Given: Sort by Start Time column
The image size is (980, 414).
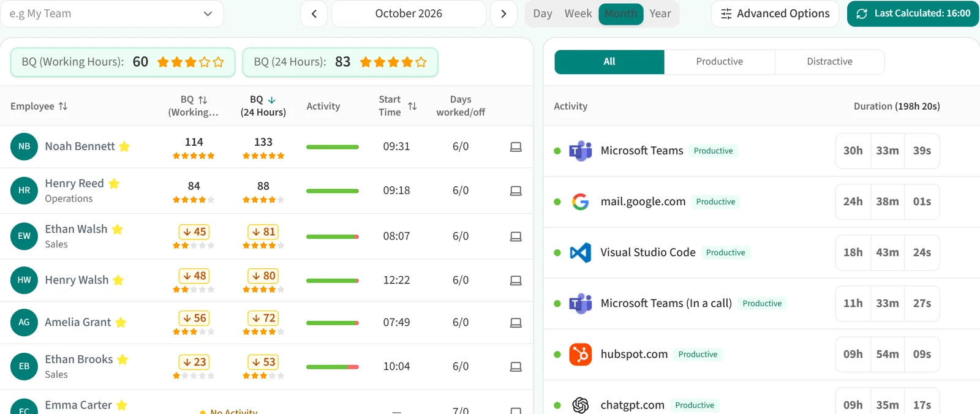Looking at the screenshot, I should [x=412, y=106].
